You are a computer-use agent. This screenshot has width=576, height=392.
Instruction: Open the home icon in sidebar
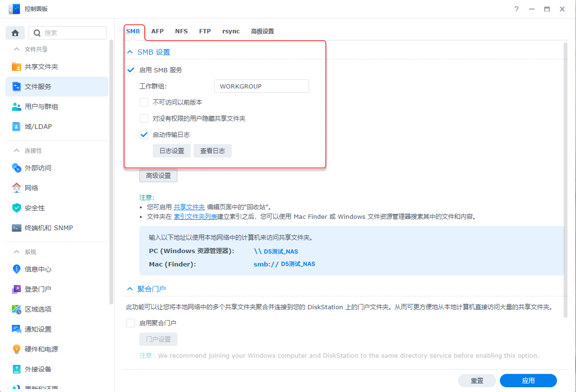[x=15, y=33]
